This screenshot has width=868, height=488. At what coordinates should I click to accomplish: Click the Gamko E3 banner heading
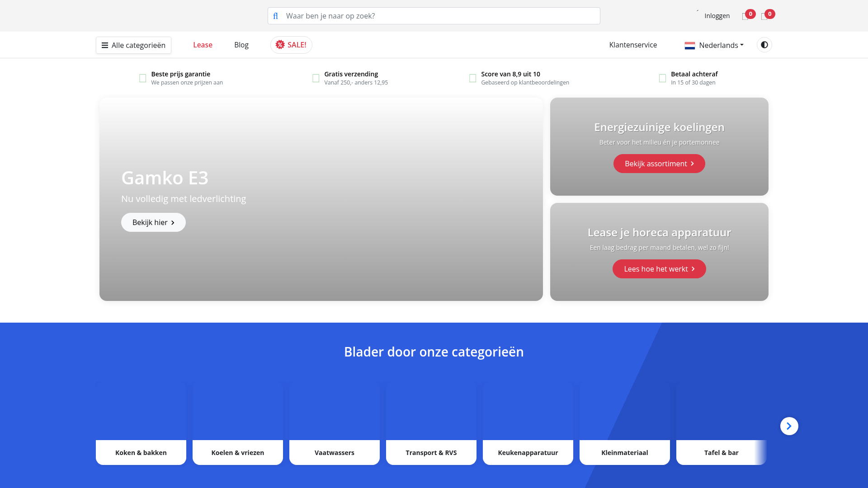coord(165,178)
